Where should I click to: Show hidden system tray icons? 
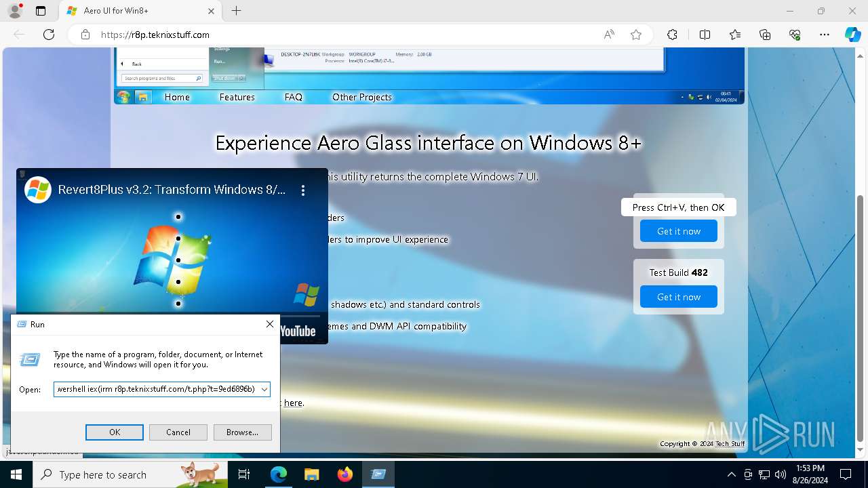click(731, 474)
